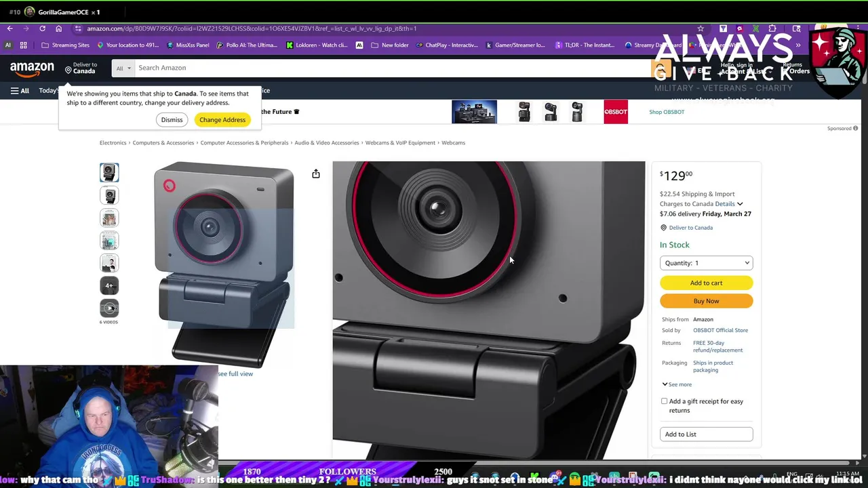Click OBSBOT red logo in sponsored banner
Image resolution: width=868 pixels, height=488 pixels.
(616, 112)
